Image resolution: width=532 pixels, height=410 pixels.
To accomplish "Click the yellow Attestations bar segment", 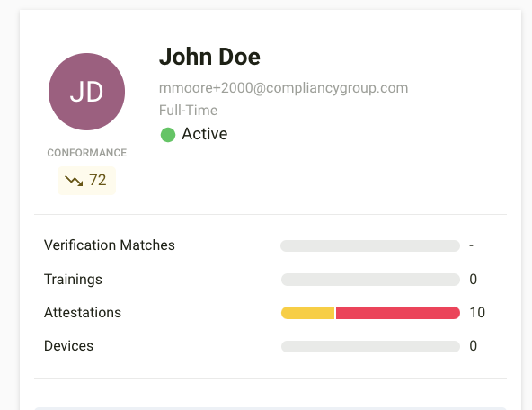I will tap(308, 313).
